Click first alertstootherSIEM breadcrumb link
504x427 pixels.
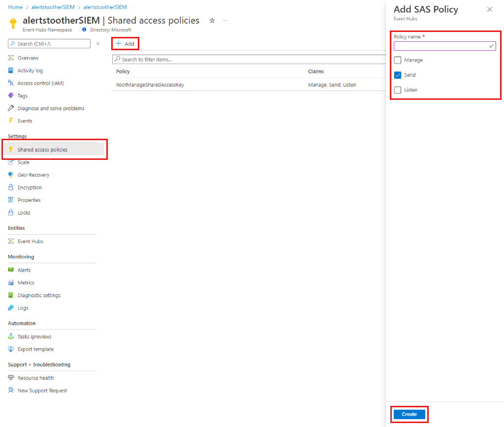(53, 7)
